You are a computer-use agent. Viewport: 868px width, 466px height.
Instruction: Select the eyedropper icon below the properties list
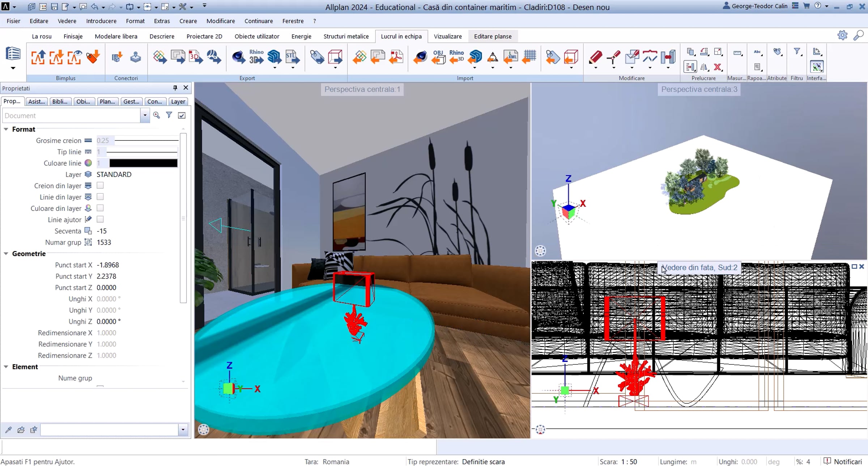pyautogui.click(x=8, y=429)
